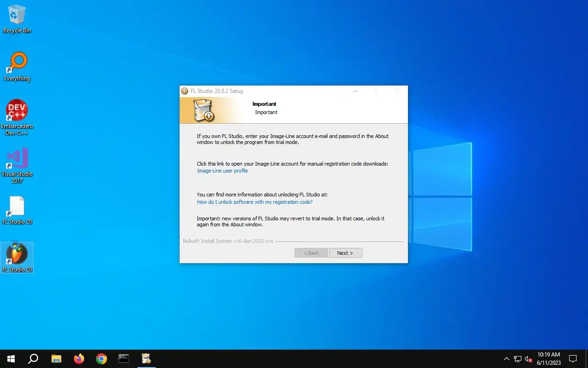Select the blank-page FL Studio 20 shortcut
This screenshot has height=368, width=588.
pos(17,210)
